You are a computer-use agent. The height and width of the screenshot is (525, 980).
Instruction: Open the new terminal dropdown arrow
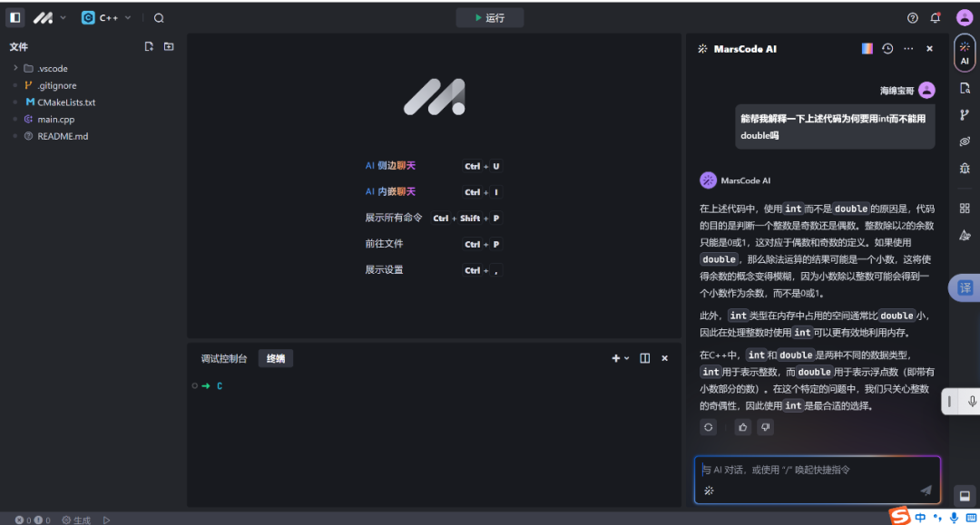click(x=627, y=358)
